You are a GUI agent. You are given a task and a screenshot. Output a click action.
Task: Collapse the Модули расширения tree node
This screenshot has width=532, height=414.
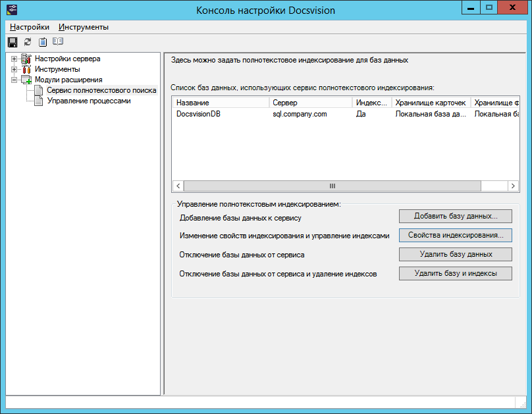(14, 80)
